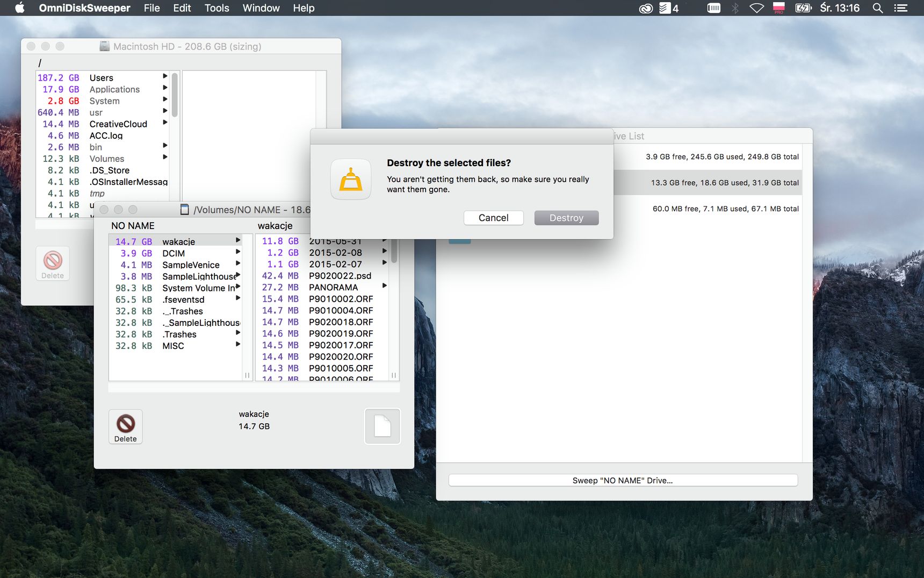The height and width of the screenshot is (578, 924).
Task: Expand the SampleVenice folder
Action: 238,263
